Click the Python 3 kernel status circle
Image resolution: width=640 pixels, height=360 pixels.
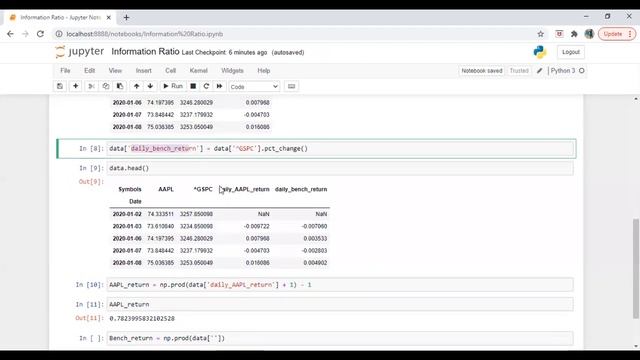click(582, 71)
